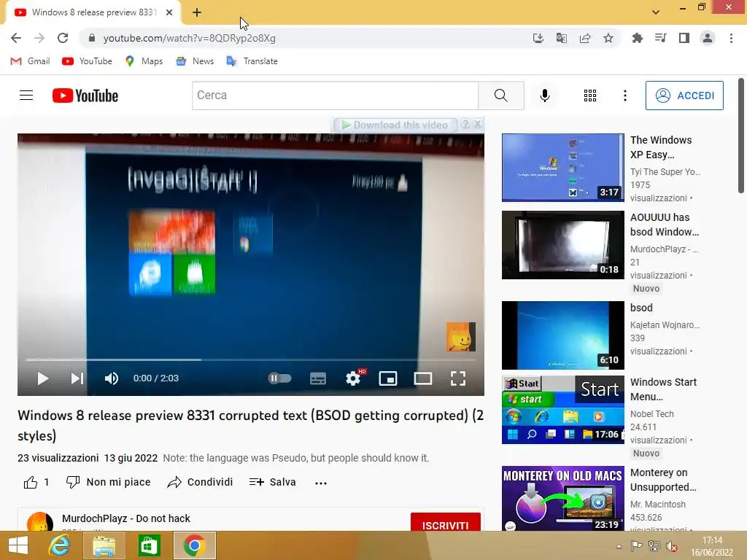Image resolution: width=747 pixels, height=560 pixels.
Task: Open the Translate bookmark
Action: pyautogui.click(x=252, y=61)
